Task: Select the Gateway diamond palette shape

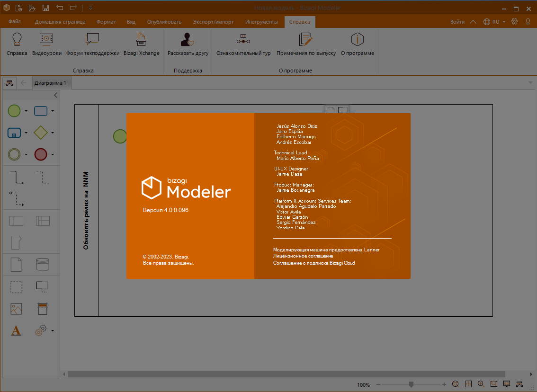Action: [x=41, y=133]
